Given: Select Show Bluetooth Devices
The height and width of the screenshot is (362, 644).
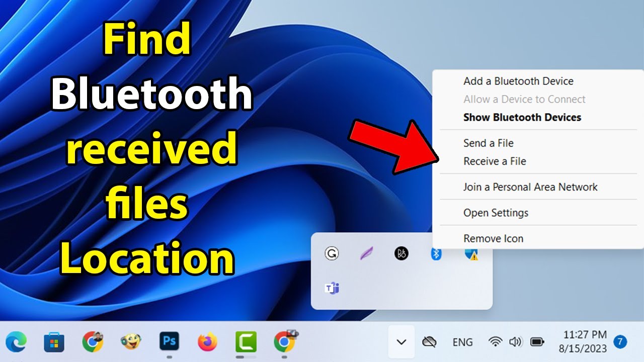Looking at the screenshot, I should pyautogui.click(x=522, y=117).
